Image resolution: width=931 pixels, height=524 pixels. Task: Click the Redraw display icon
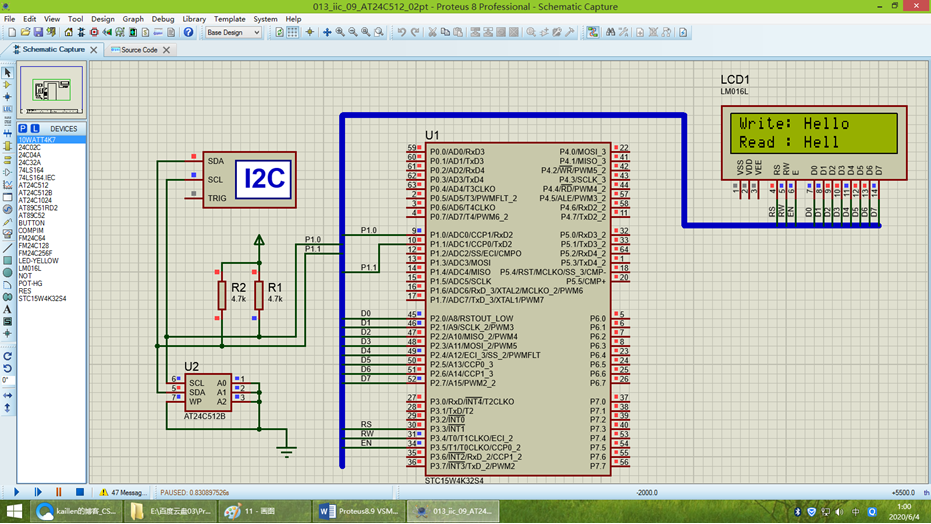279,33
